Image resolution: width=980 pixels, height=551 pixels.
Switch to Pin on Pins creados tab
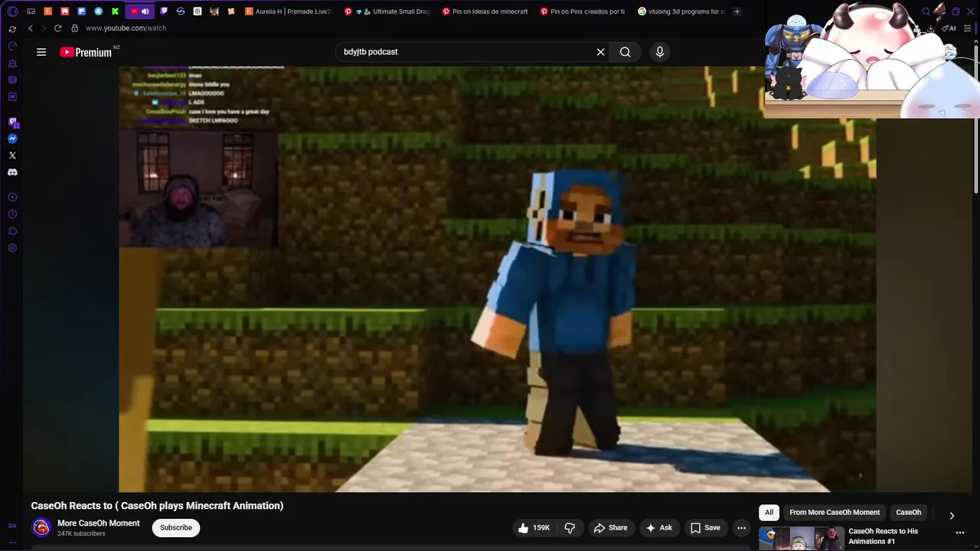click(x=583, y=11)
